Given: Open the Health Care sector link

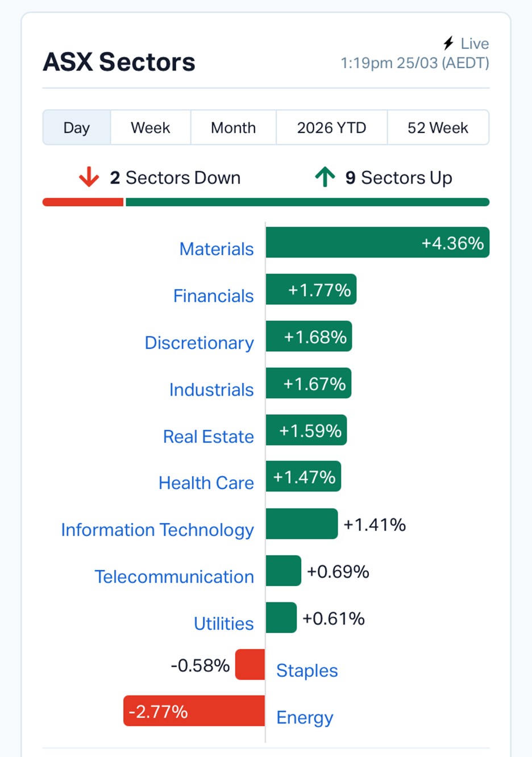Looking at the screenshot, I should click(x=206, y=483).
